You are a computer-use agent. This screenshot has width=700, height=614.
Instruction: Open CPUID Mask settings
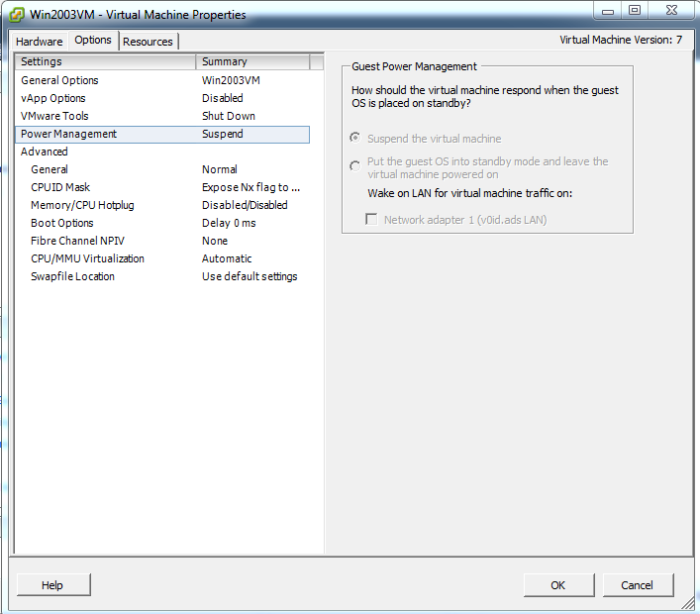(60, 187)
